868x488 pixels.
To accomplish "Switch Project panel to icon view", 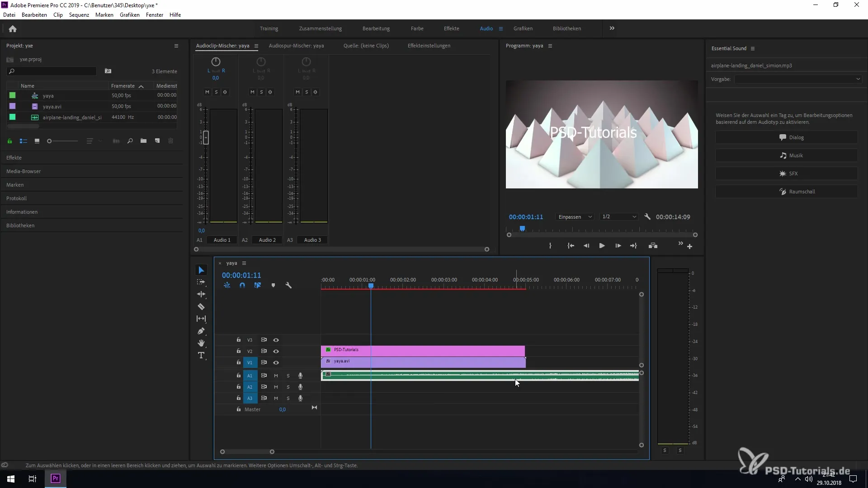I will click(x=37, y=141).
